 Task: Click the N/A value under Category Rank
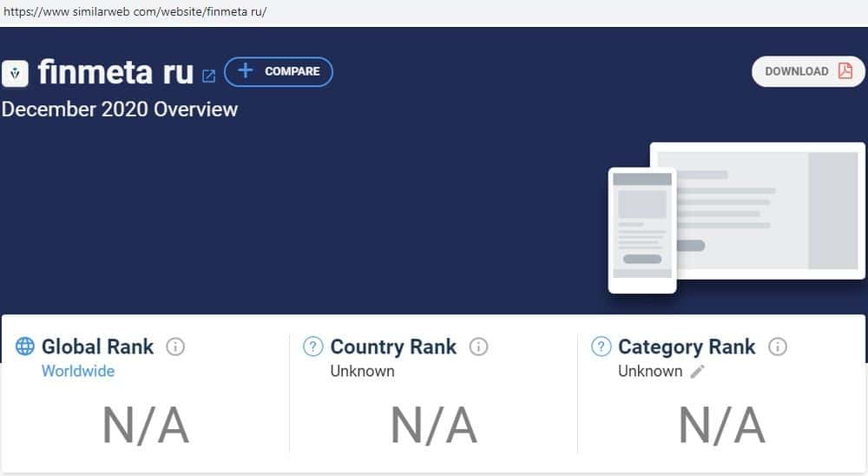pyautogui.click(x=722, y=425)
